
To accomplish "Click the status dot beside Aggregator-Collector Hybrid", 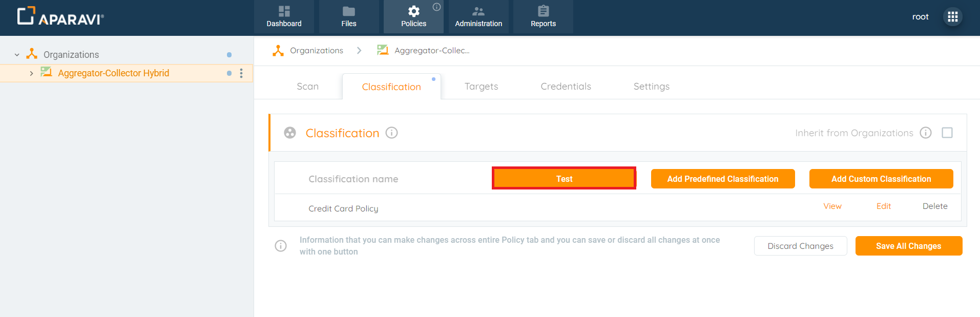I will (230, 73).
